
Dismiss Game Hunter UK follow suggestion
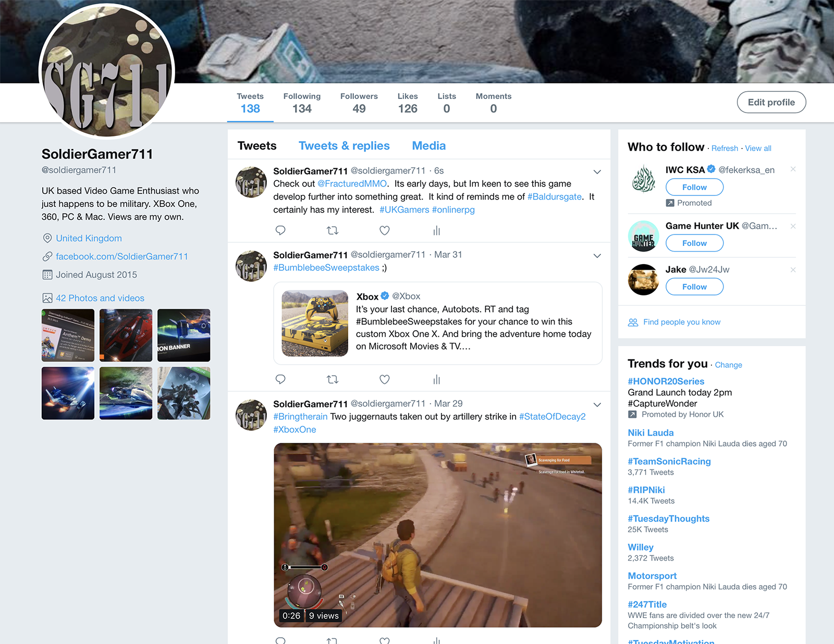(793, 226)
